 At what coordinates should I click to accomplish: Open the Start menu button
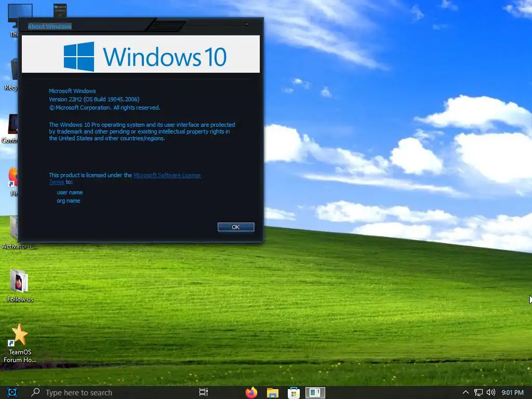[x=12, y=392]
